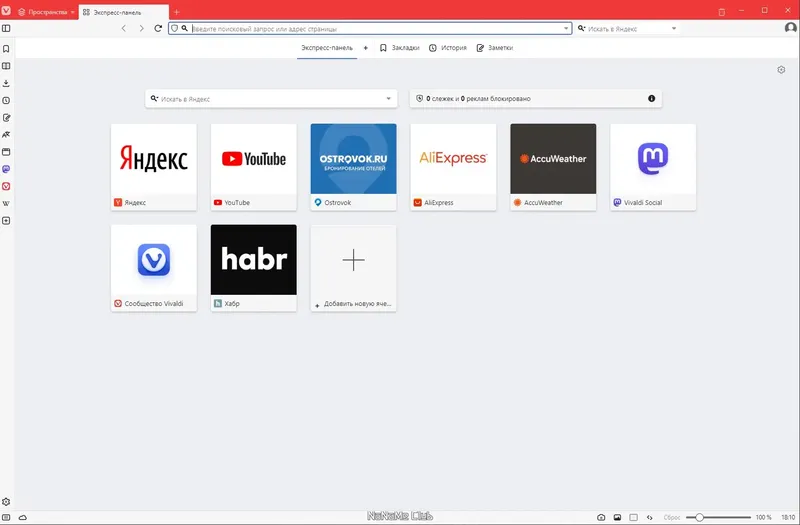Image resolution: width=800 pixels, height=525 pixels.
Task: Toggle the side panel button in address bar row
Action: [x=6, y=29]
